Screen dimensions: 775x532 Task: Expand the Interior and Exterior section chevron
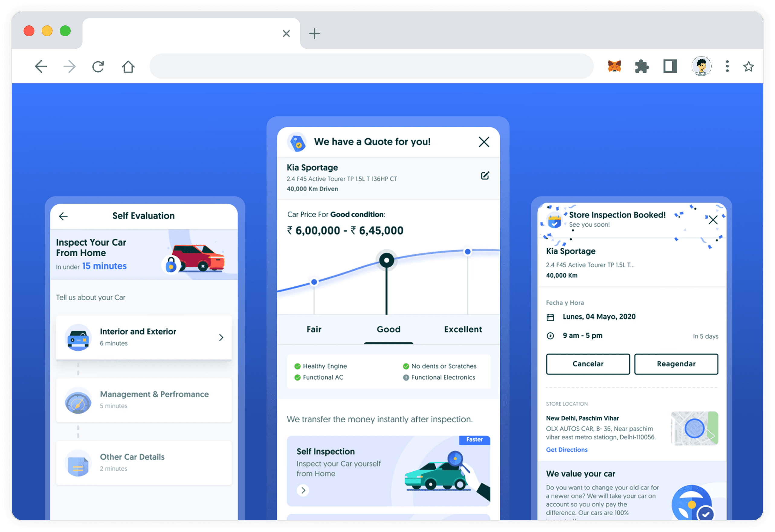(221, 337)
